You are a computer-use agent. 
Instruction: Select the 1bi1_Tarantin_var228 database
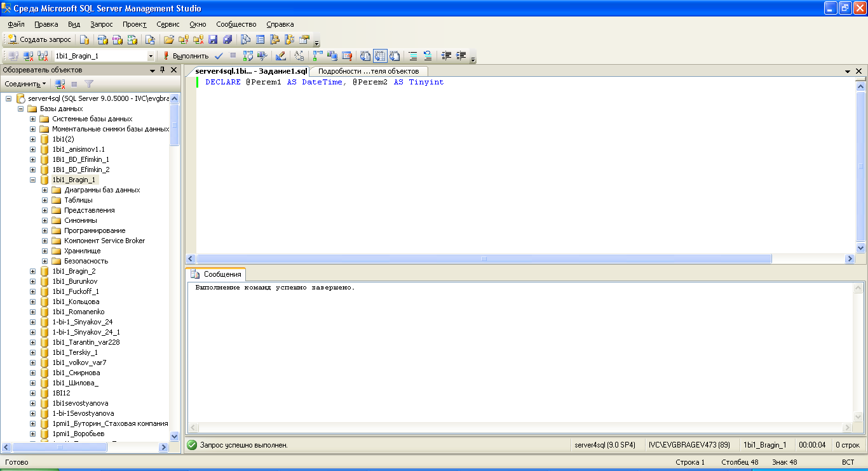pyautogui.click(x=86, y=342)
